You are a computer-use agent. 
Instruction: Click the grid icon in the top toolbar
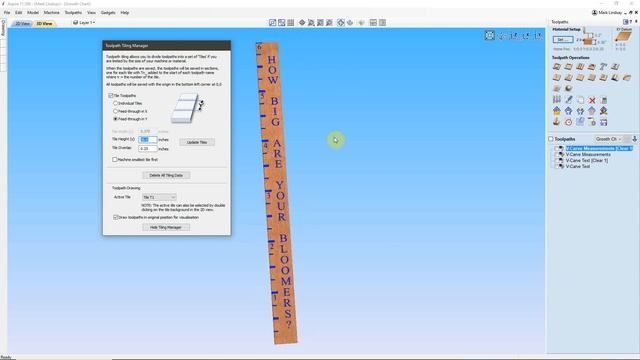291,23
